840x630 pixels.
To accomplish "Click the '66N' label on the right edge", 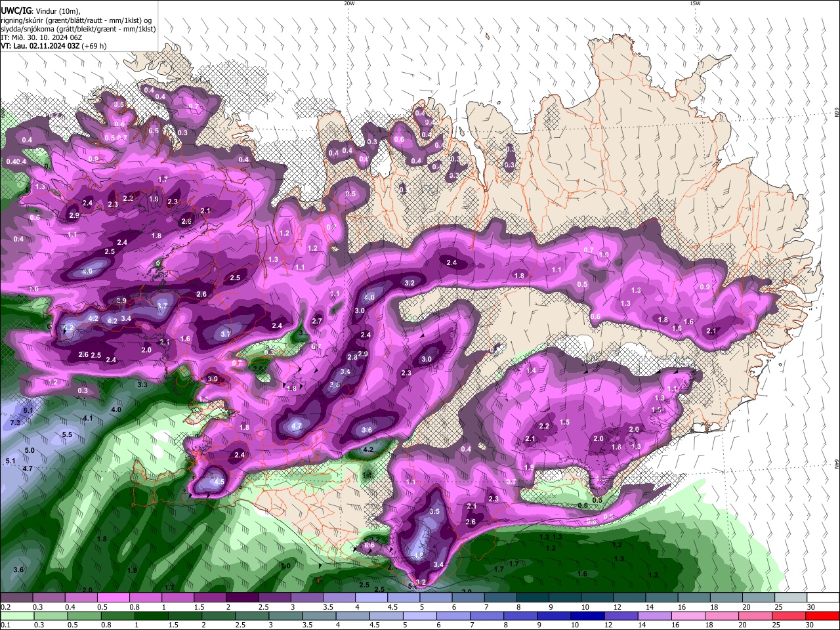I will 837,113.
